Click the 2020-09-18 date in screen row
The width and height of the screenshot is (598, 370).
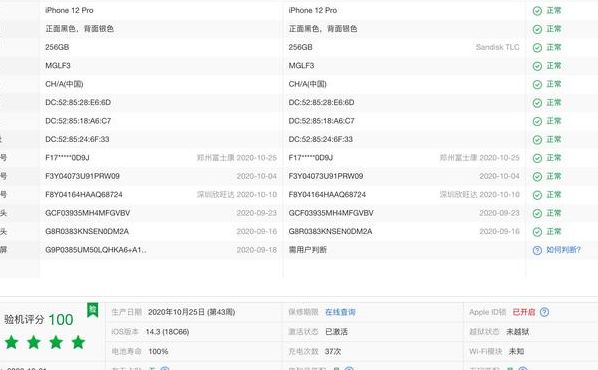tap(256, 250)
